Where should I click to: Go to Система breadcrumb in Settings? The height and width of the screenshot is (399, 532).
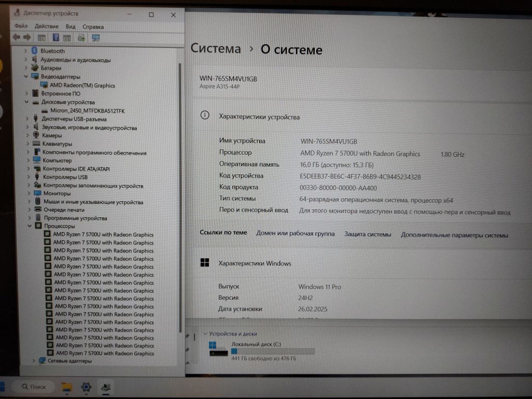(x=216, y=48)
